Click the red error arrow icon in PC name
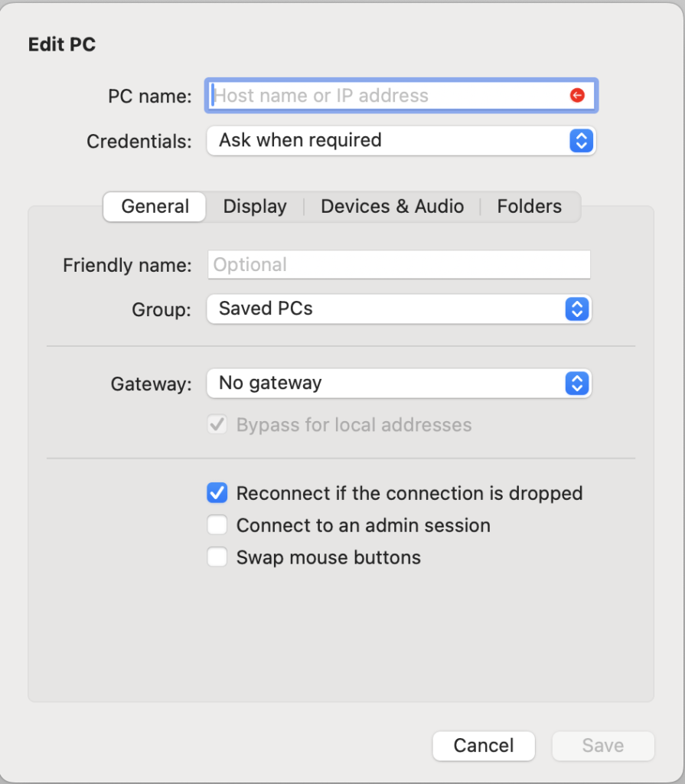 (x=577, y=95)
